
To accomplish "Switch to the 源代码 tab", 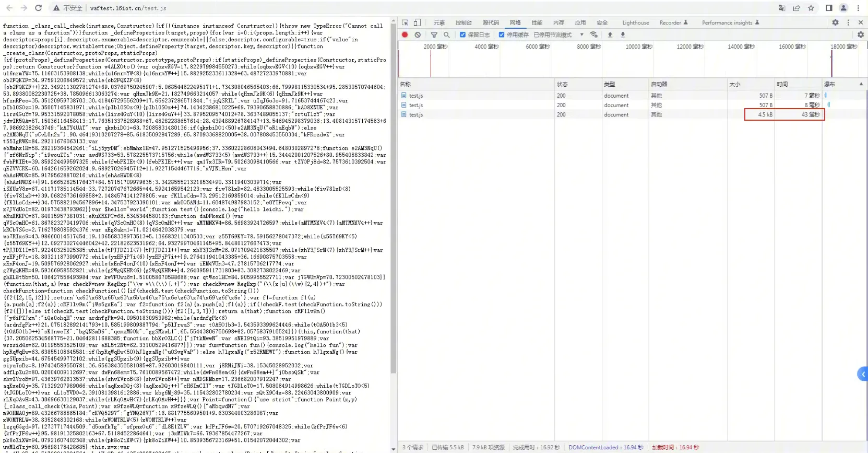I will coord(490,22).
